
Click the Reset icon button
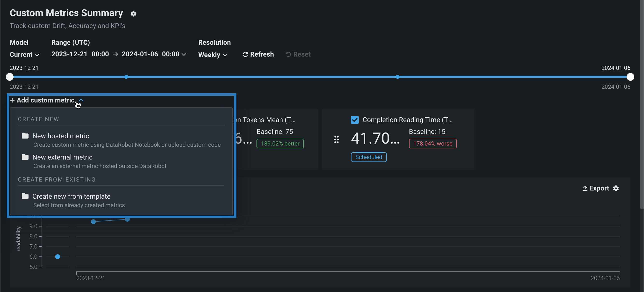click(x=288, y=54)
